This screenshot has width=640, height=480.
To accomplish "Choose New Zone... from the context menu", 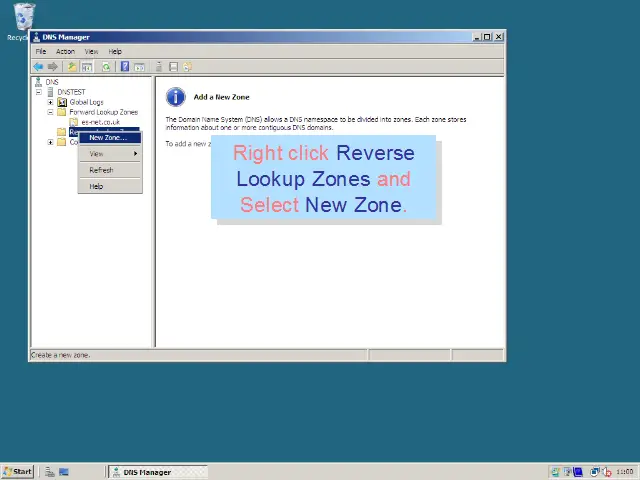I will pos(110,138).
